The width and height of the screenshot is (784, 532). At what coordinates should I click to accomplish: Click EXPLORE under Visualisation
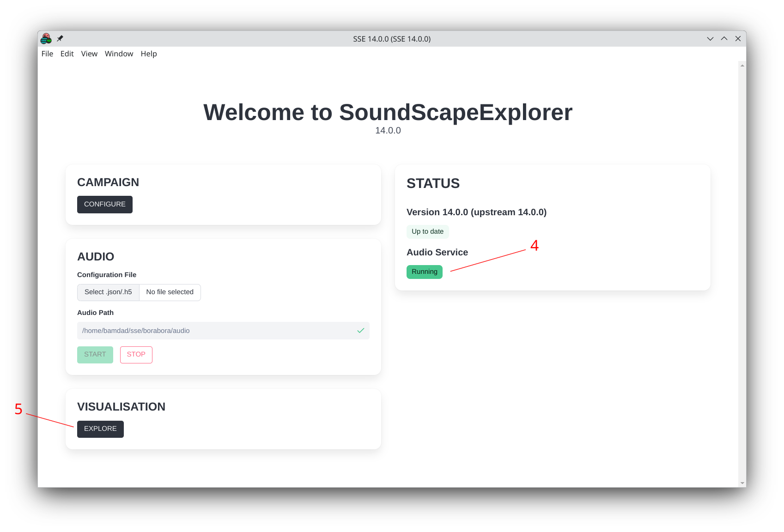(x=100, y=429)
